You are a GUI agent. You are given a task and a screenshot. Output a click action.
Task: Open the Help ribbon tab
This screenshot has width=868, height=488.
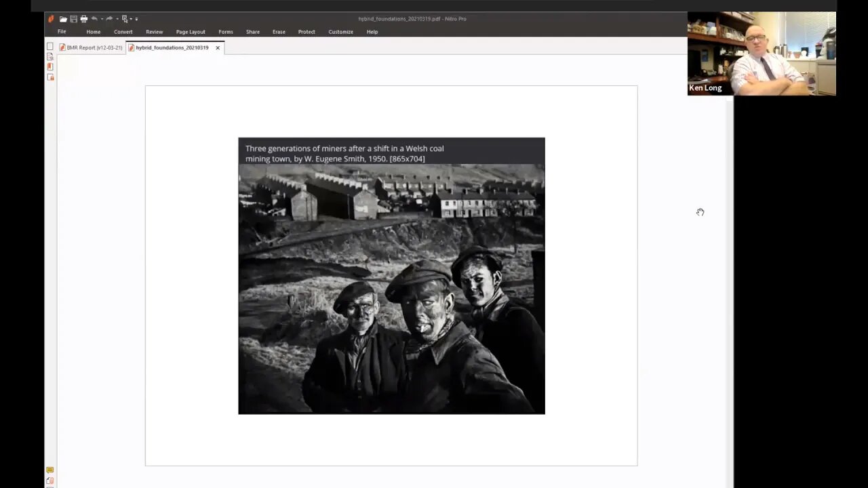372,32
